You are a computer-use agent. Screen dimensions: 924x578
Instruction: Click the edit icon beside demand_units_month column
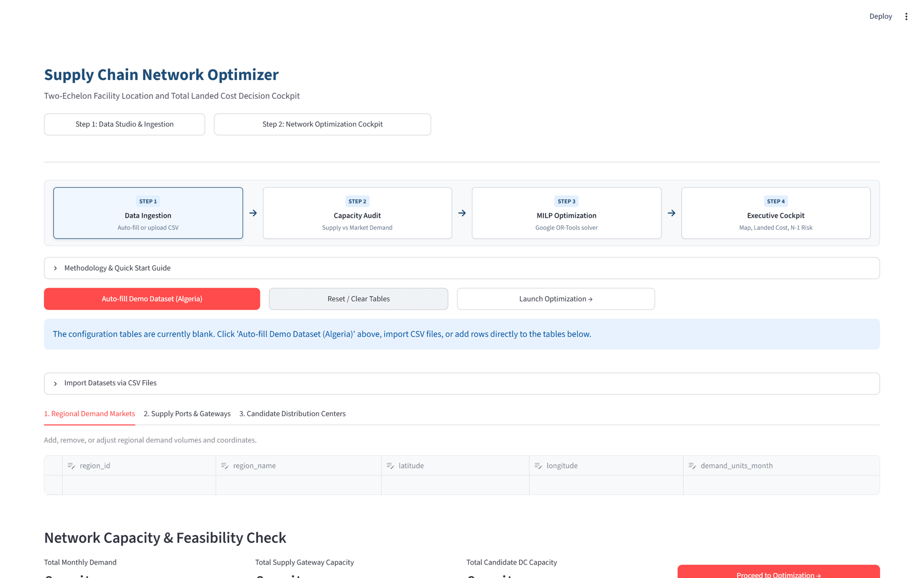click(692, 466)
